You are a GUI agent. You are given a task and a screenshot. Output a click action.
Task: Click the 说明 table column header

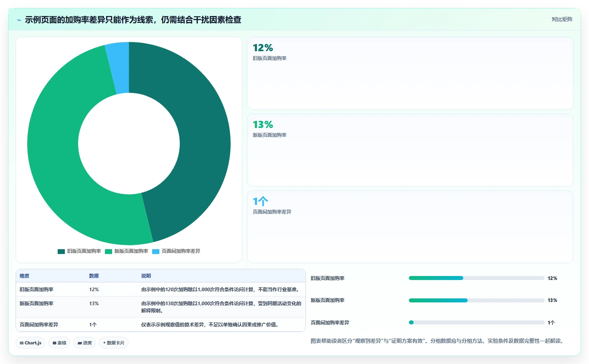pos(146,276)
